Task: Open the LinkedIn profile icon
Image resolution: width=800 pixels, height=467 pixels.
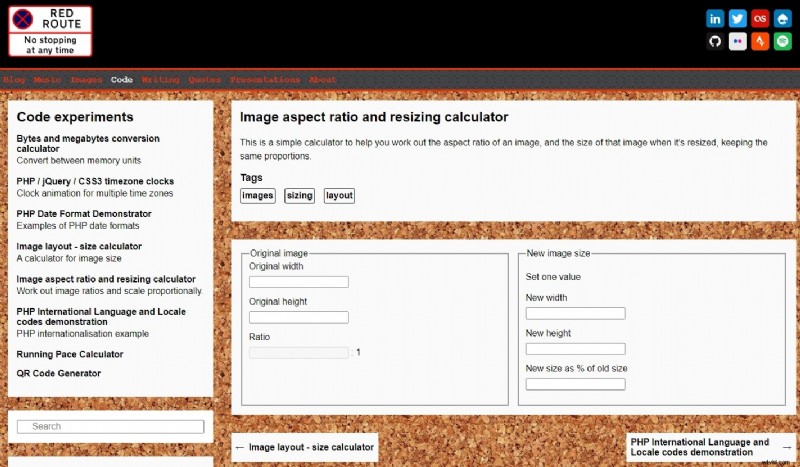Action: (715, 19)
